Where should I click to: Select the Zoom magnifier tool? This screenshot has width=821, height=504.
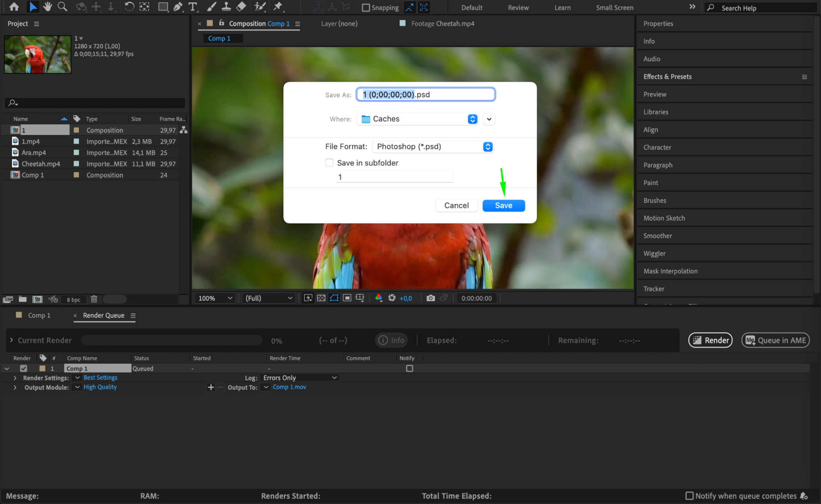(x=62, y=7)
